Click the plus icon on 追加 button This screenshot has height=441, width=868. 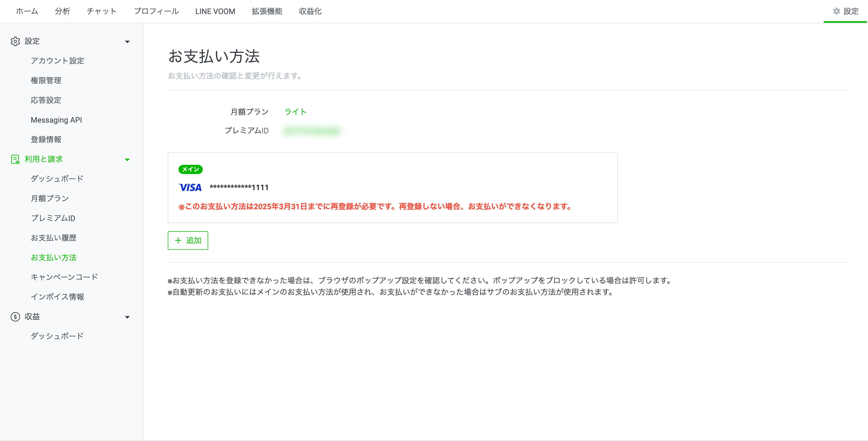178,240
